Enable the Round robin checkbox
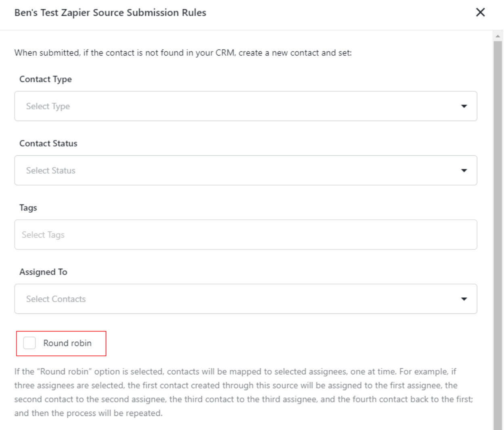504x430 pixels. pos(29,343)
